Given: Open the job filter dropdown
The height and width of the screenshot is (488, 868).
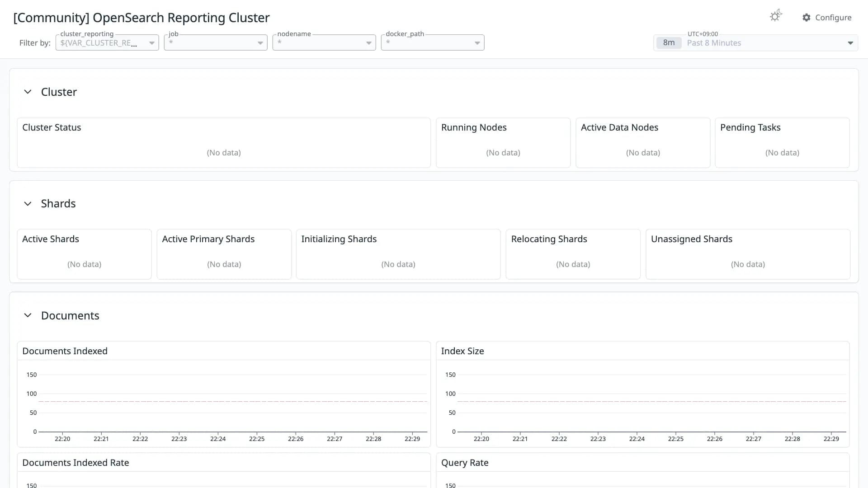Looking at the screenshot, I should tap(216, 42).
